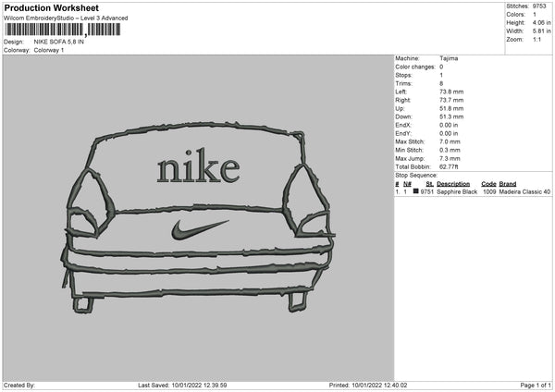This screenshot has width=555, height=392.
Task: Click the N# column header
Action: pyautogui.click(x=407, y=184)
